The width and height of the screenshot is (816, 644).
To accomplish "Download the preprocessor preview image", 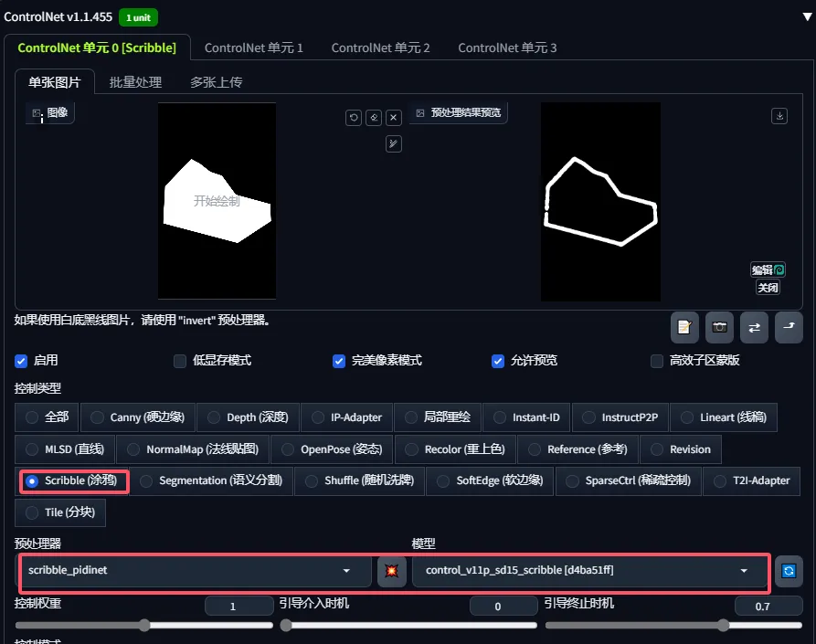I will [779, 115].
